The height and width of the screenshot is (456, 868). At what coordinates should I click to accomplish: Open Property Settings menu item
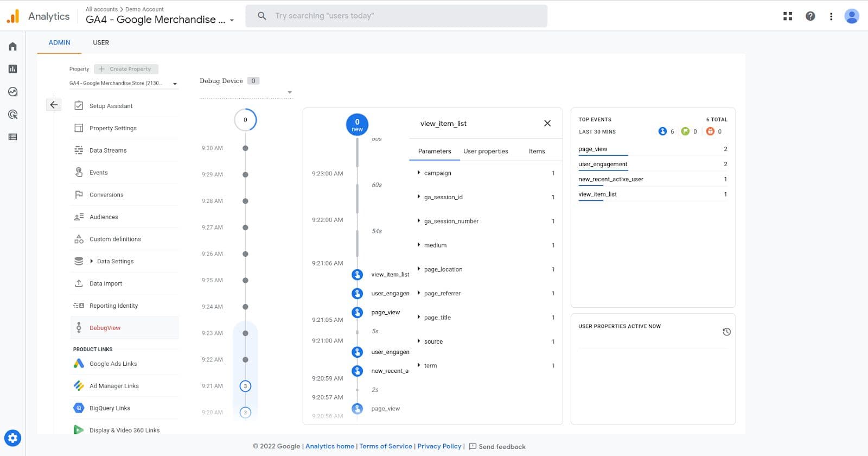pos(125,128)
